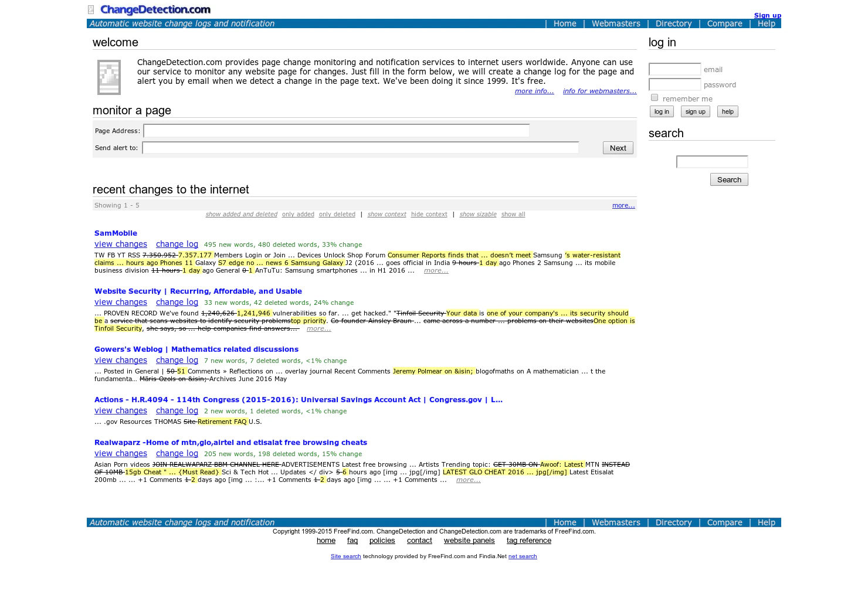
Task: Click more... at end of Website Security excerpt
Action: coord(318,328)
